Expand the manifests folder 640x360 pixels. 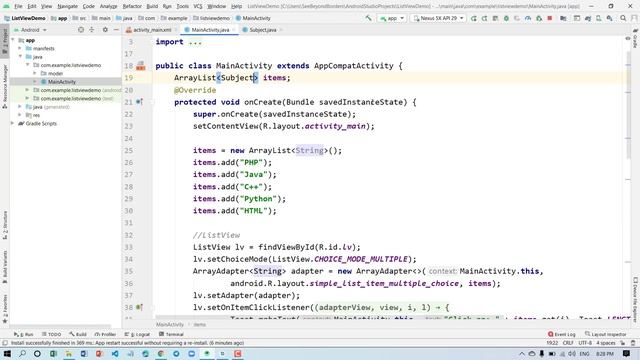[x=20, y=49]
